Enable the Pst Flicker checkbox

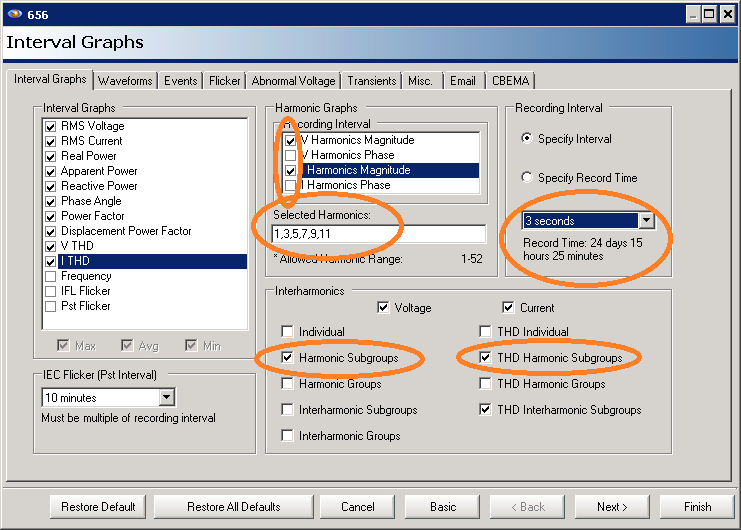pyautogui.click(x=51, y=306)
